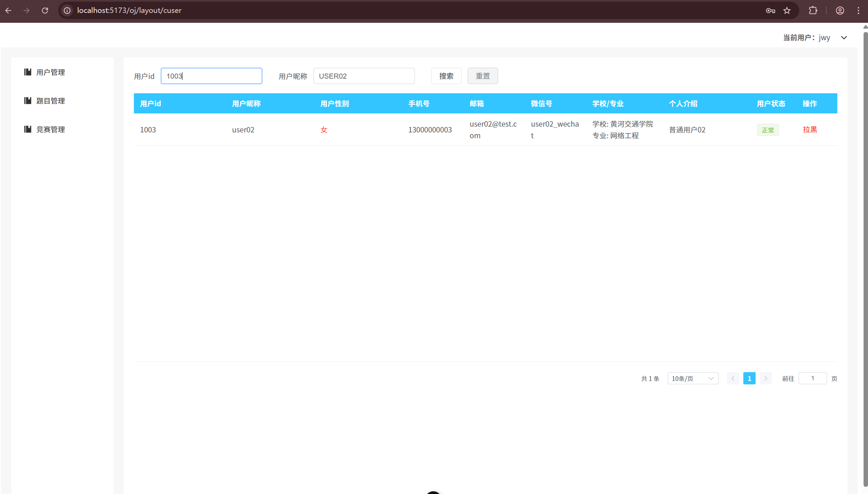The width and height of the screenshot is (868, 494).
Task: Open 用户管理 in the sidebar
Action: pos(50,72)
